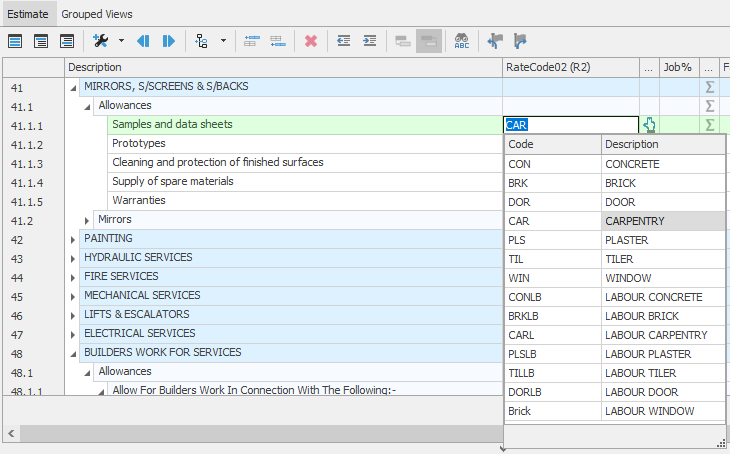
Task: Click the blue next arrow icon
Action: coord(169,41)
